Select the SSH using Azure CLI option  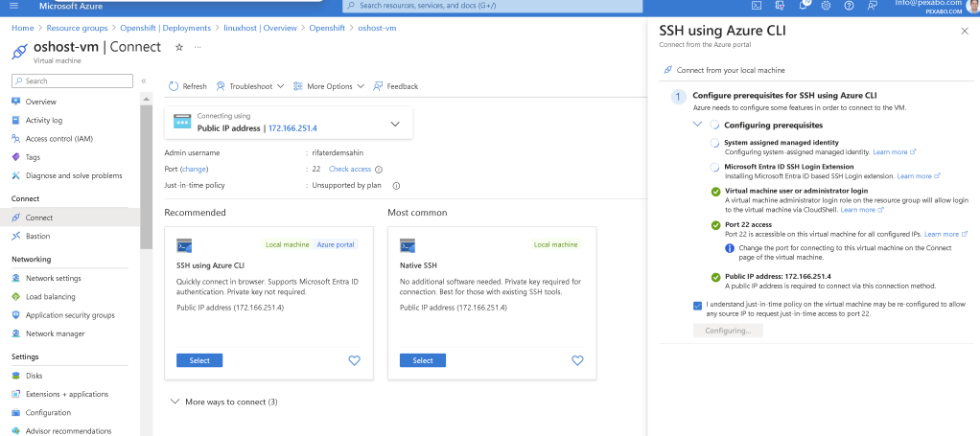tap(199, 360)
